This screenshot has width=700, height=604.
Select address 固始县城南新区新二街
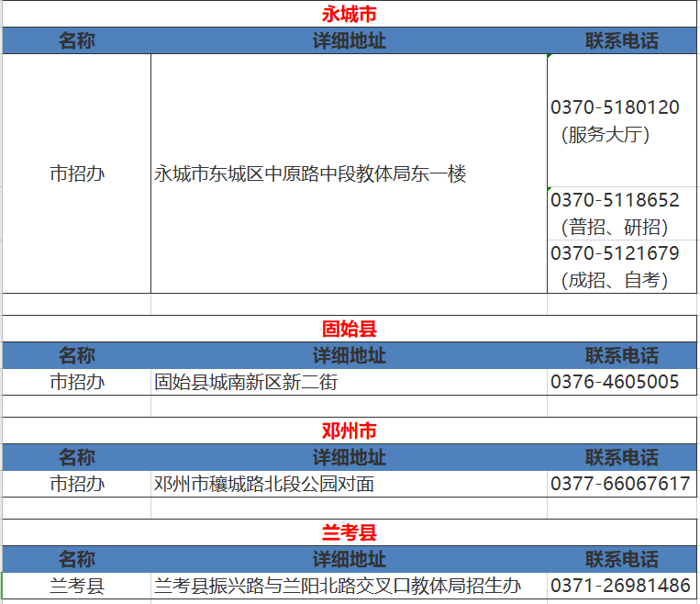[350, 382]
